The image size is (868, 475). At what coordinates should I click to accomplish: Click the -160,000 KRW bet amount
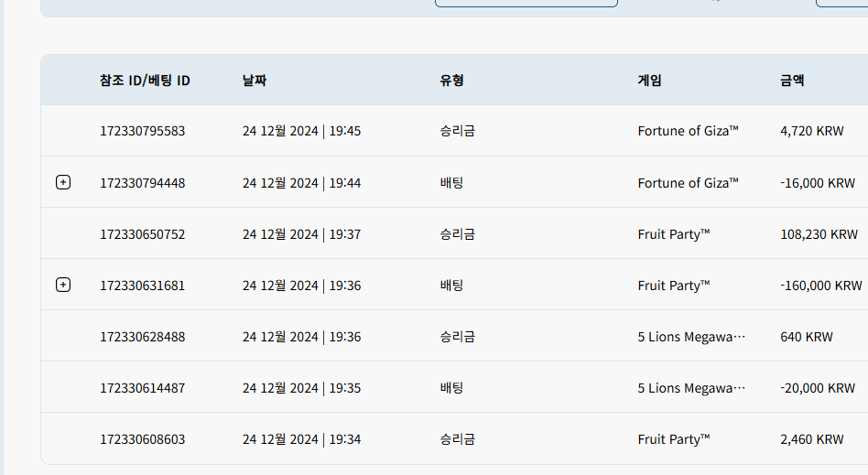[821, 286]
